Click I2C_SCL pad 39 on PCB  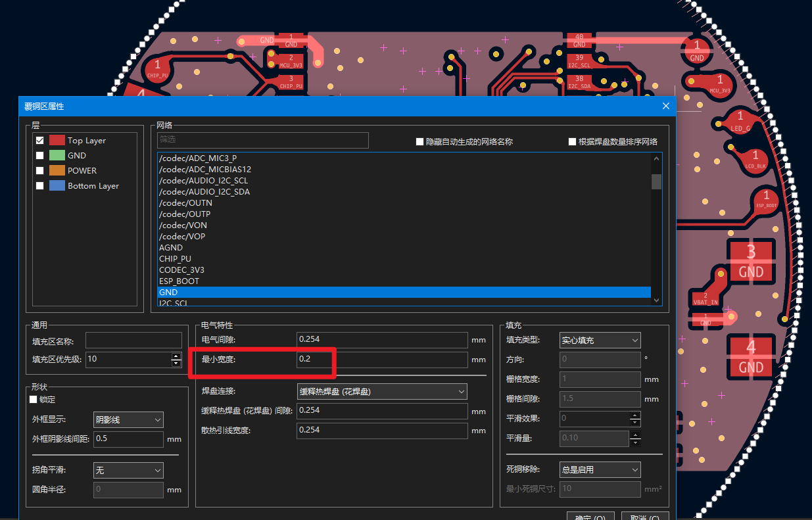coord(579,61)
